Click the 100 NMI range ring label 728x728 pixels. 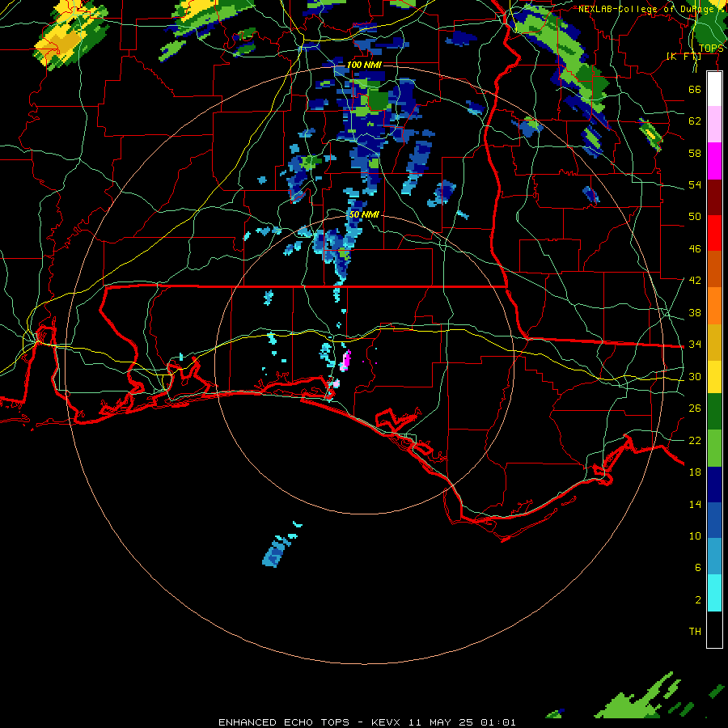pos(364,65)
